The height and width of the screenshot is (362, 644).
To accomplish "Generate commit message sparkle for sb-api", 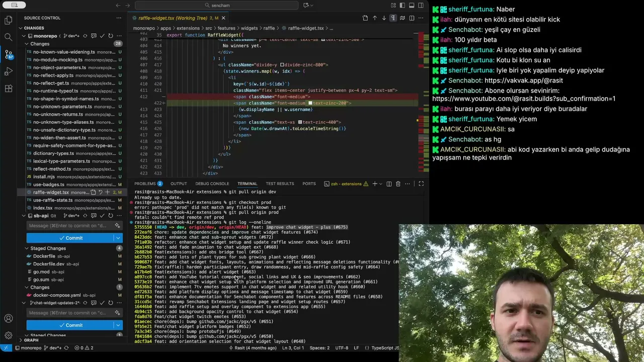I will coord(117,226).
